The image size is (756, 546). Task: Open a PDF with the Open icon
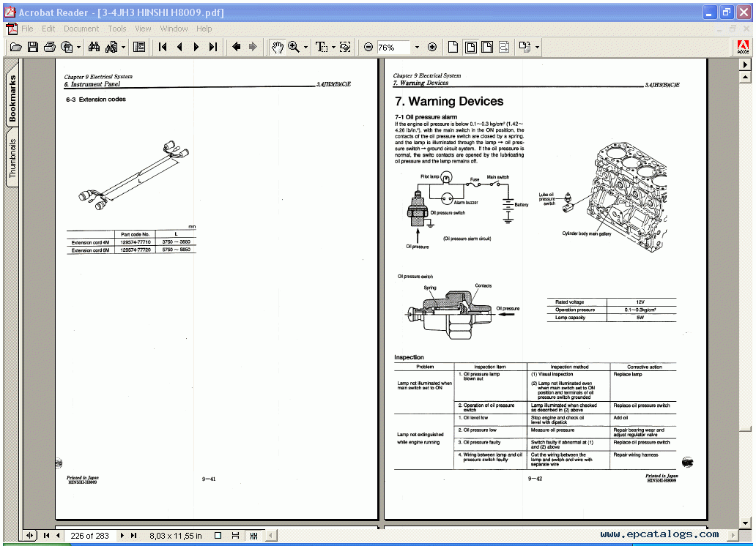tap(16, 46)
